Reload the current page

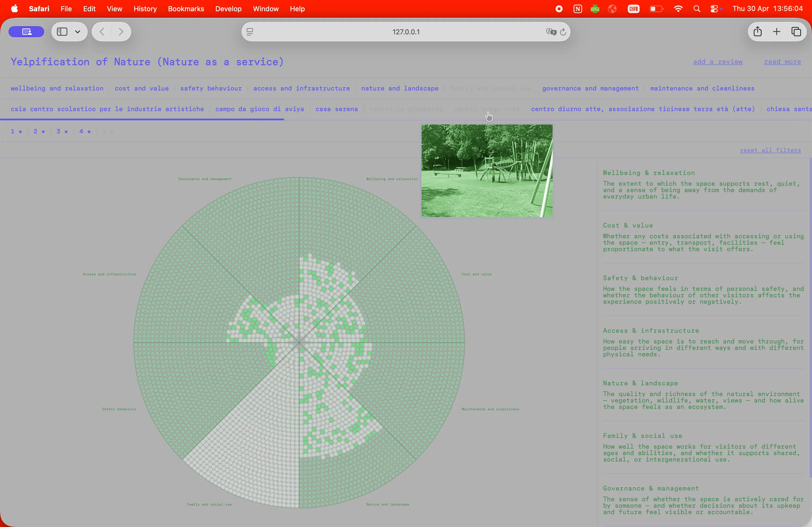click(x=563, y=32)
